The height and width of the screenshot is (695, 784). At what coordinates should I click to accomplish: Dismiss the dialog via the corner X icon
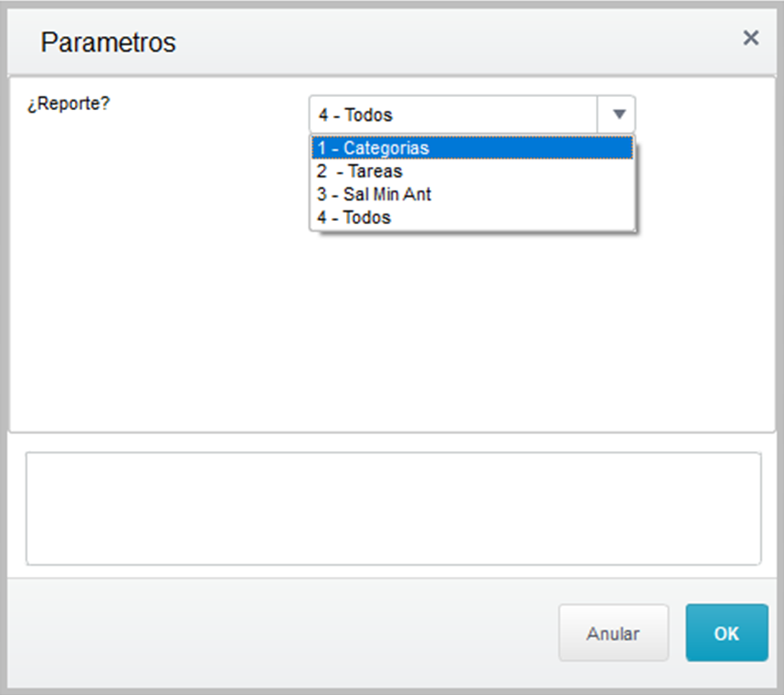[x=750, y=38]
